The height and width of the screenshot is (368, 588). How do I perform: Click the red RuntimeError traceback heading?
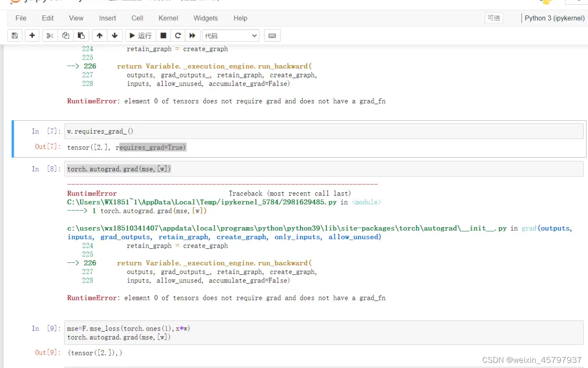click(x=92, y=193)
